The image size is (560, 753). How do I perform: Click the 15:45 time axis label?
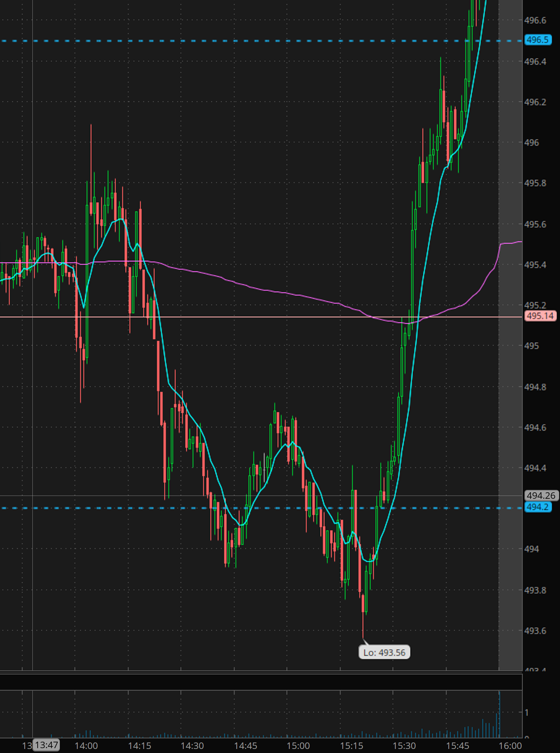pos(458,746)
